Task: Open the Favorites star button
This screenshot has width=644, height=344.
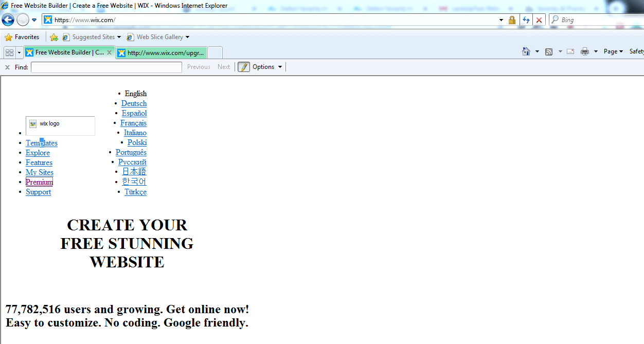Action: (22, 37)
